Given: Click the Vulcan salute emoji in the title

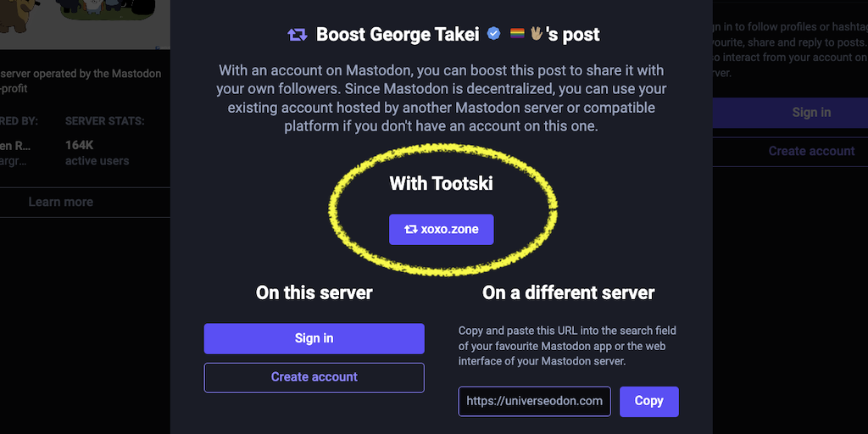Looking at the screenshot, I should pyautogui.click(x=536, y=34).
